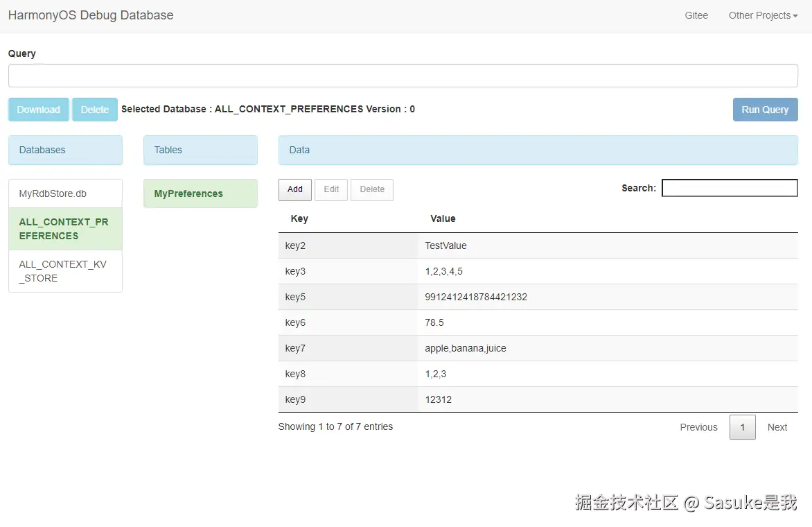The width and height of the screenshot is (812, 527).
Task: Click the Download database button
Action: pyautogui.click(x=38, y=110)
